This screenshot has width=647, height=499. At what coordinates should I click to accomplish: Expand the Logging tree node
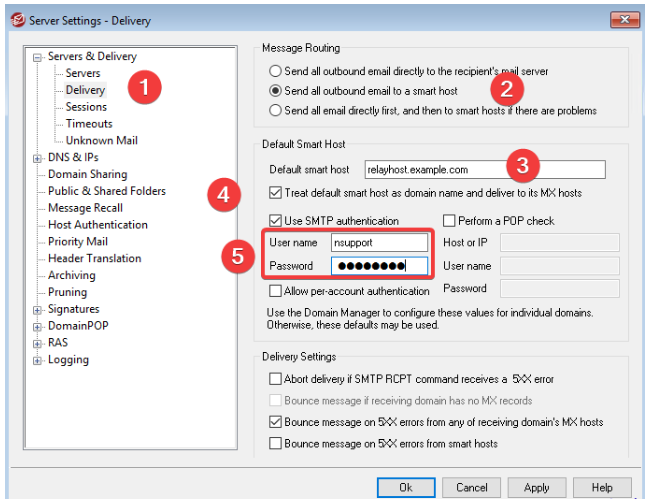[x=37, y=361]
